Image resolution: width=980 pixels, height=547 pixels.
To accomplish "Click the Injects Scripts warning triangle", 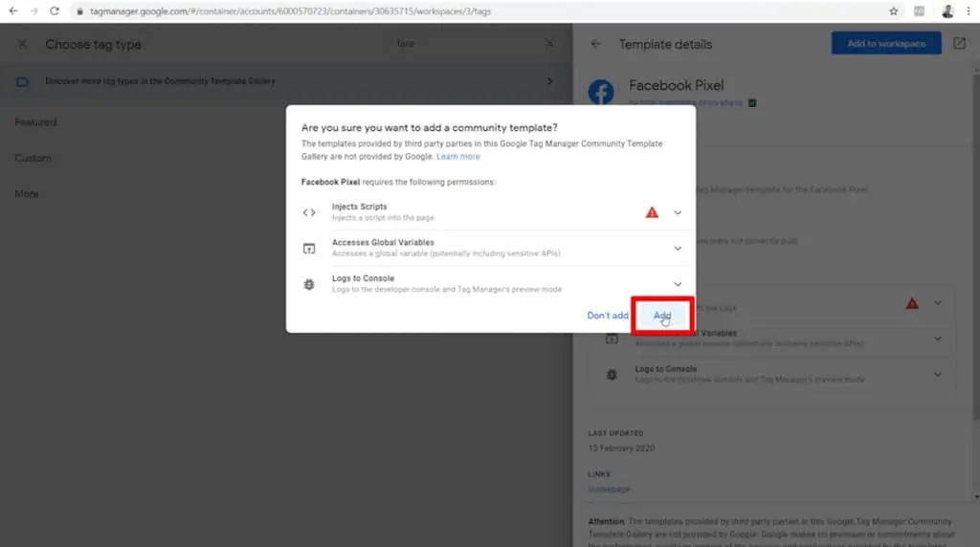I will 652,212.
